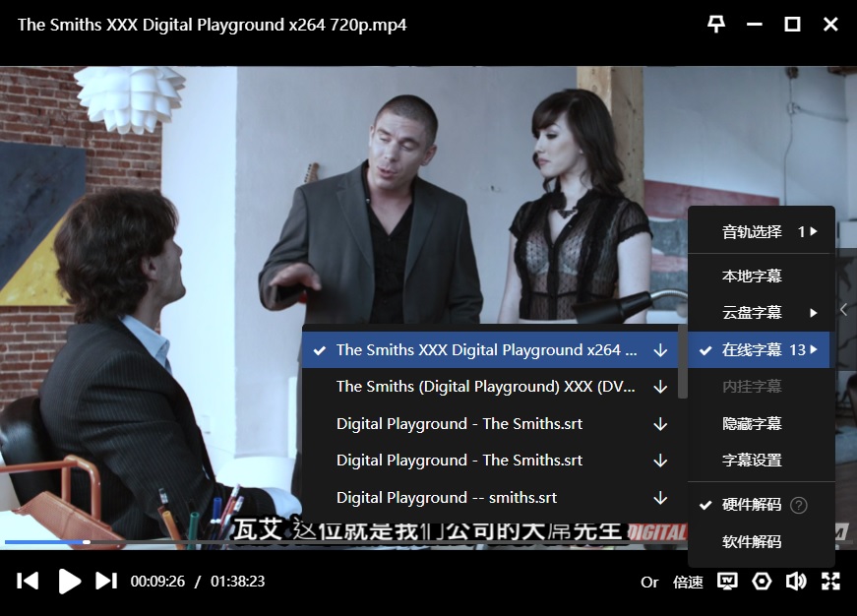Download the 'Digital Playground -- smiths.srt' subtitle
Viewport: 857px width, 616px height.
point(660,498)
